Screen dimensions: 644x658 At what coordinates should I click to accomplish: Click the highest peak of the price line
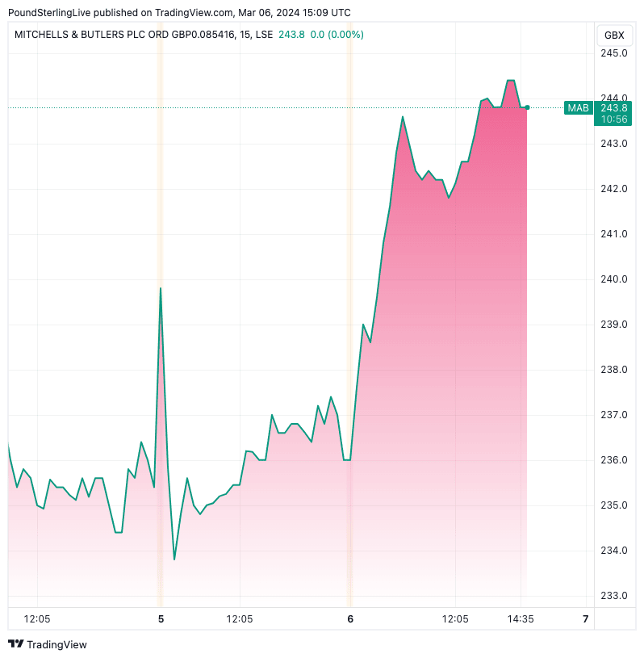coord(510,81)
